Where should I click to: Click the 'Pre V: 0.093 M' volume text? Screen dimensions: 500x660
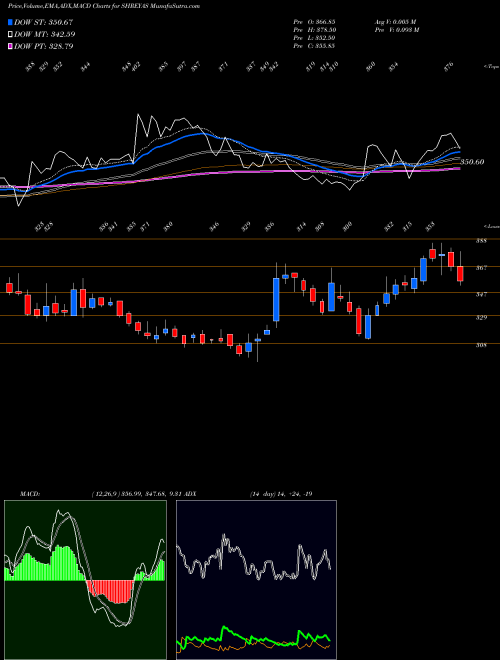click(x=396, y=30)
